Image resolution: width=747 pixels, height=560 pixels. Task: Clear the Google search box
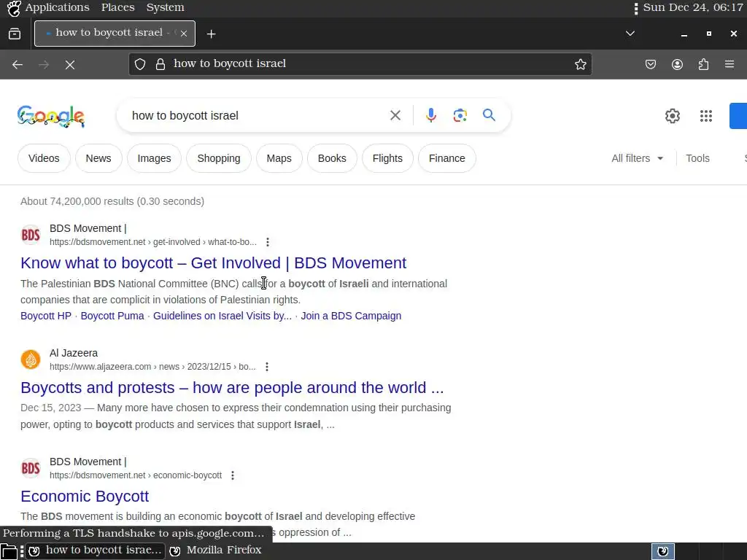pyautogui.click(x=395, y=115)
